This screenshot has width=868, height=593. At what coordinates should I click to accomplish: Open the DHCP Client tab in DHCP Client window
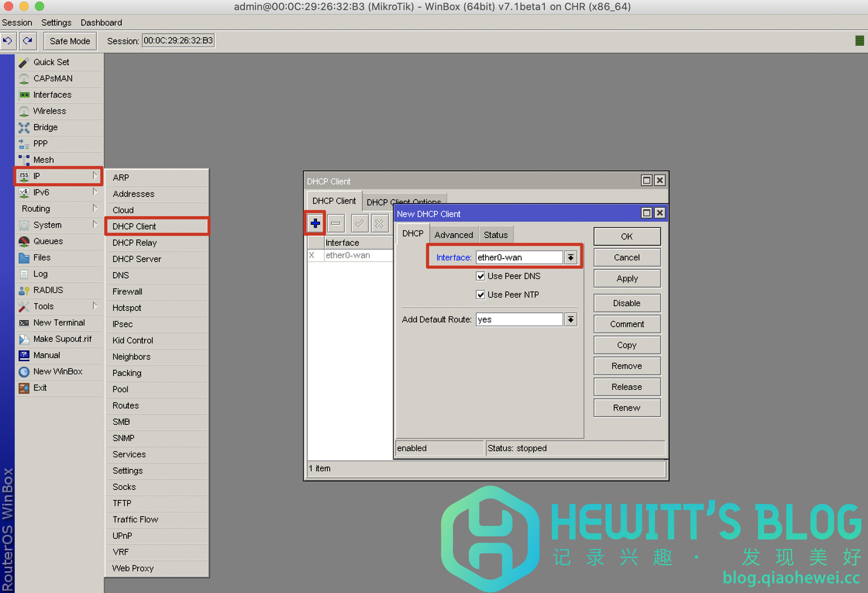point(334,201)
